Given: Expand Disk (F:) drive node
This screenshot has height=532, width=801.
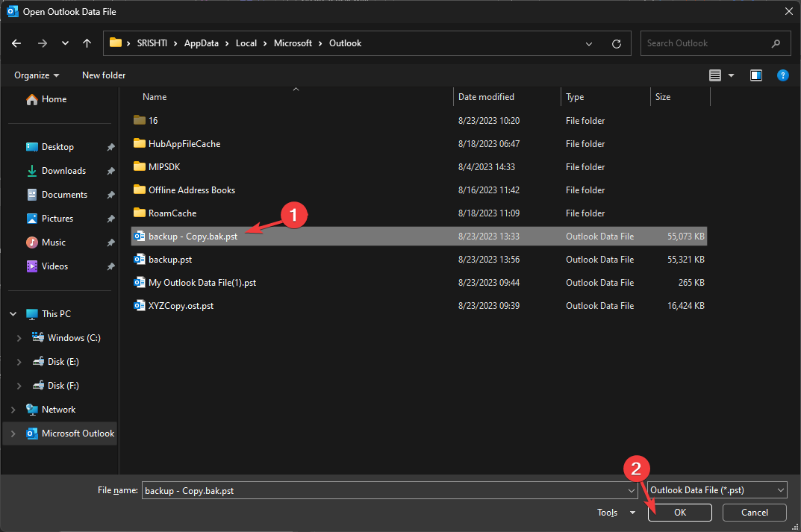Looking at the screenshot, I should click(x=19, y=386).
